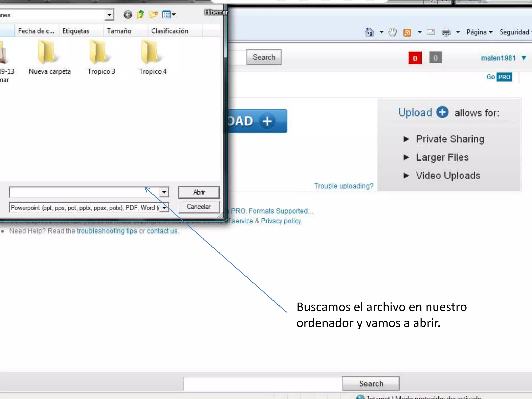Sort by Tamaño column header
Viewport: 532px width, 399px height.
pyautogui.click(x=119, y=31)
